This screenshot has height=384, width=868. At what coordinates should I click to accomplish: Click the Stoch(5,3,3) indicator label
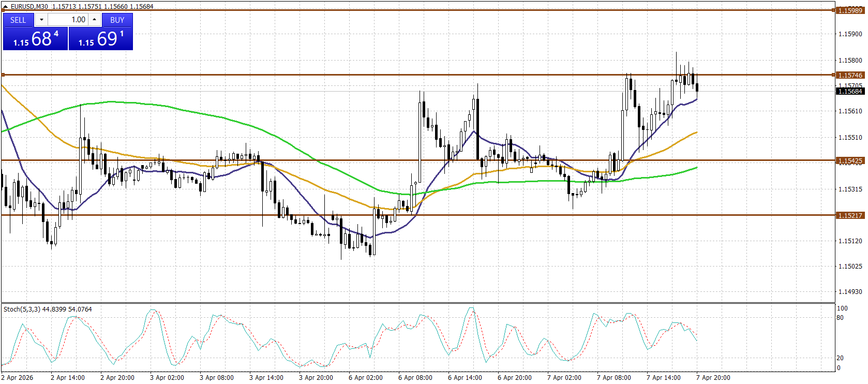tap(48, 309)
